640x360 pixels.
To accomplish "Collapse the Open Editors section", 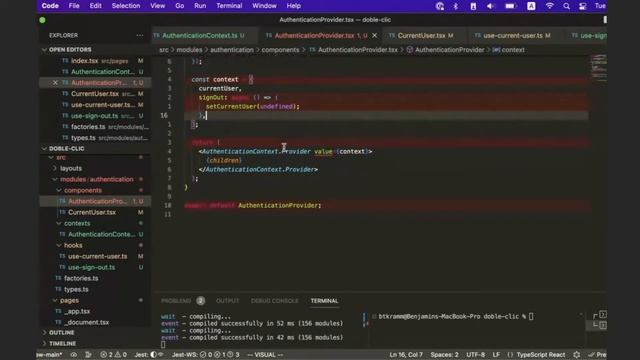I will [44, 49].
